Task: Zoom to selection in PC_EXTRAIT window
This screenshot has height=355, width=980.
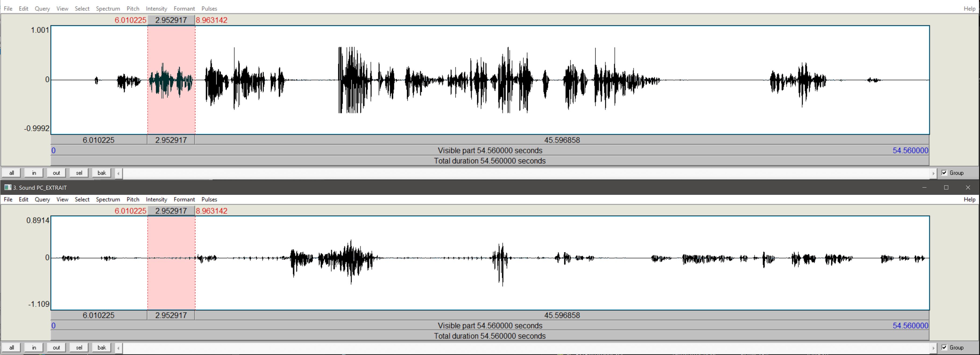Action: (79, 347)
